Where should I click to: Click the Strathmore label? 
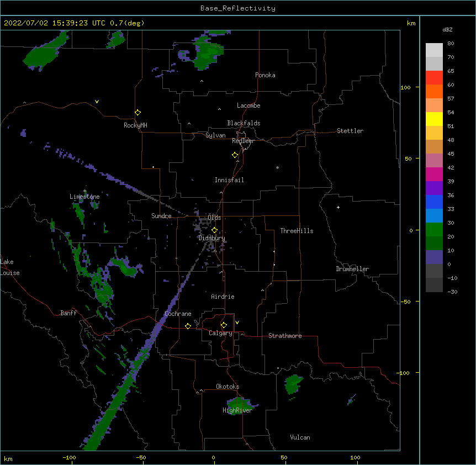tap(285, 336)
